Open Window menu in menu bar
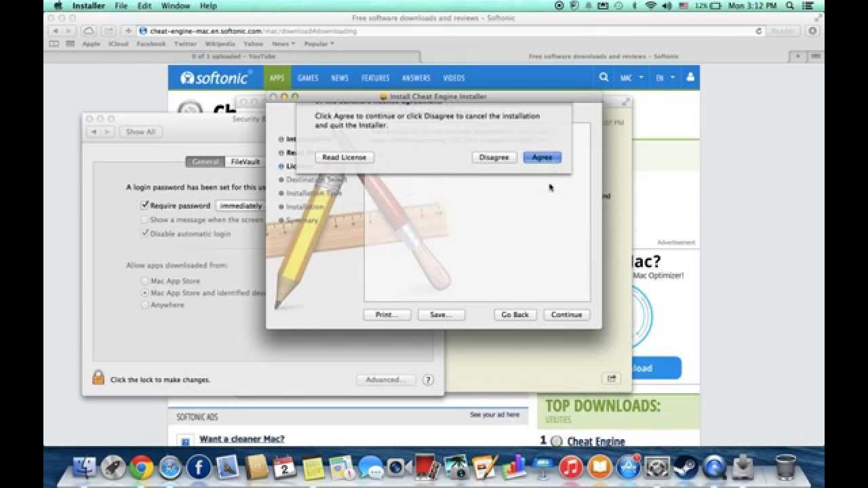Viewport: 868px width, 488px height. pyautogui.click(x=176, y=5)
